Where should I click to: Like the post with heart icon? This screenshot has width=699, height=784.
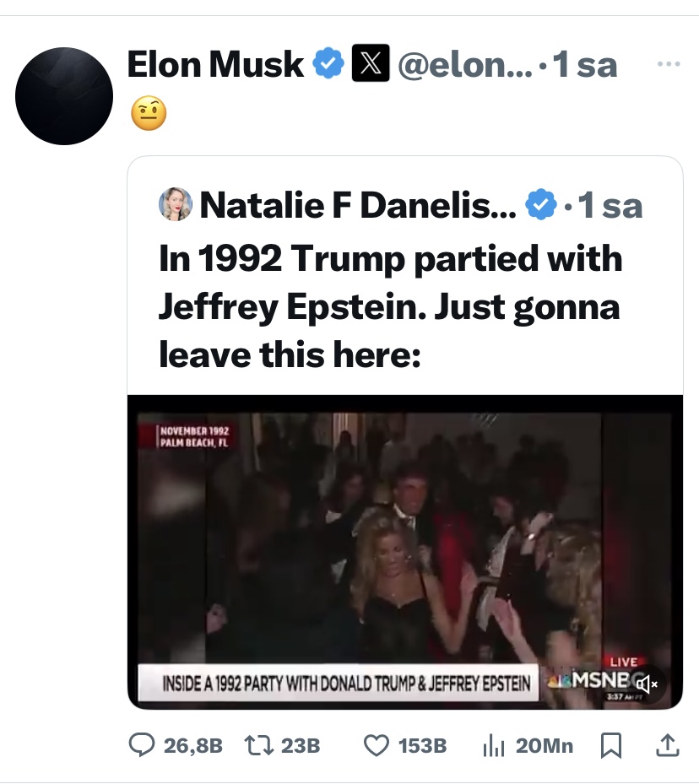tap(377, 745)
